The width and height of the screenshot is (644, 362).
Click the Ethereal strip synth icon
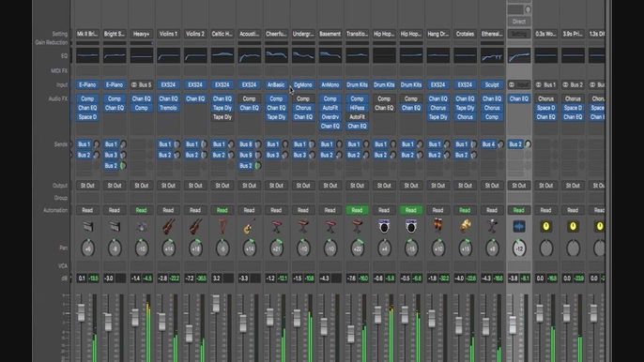coord(492,227)
